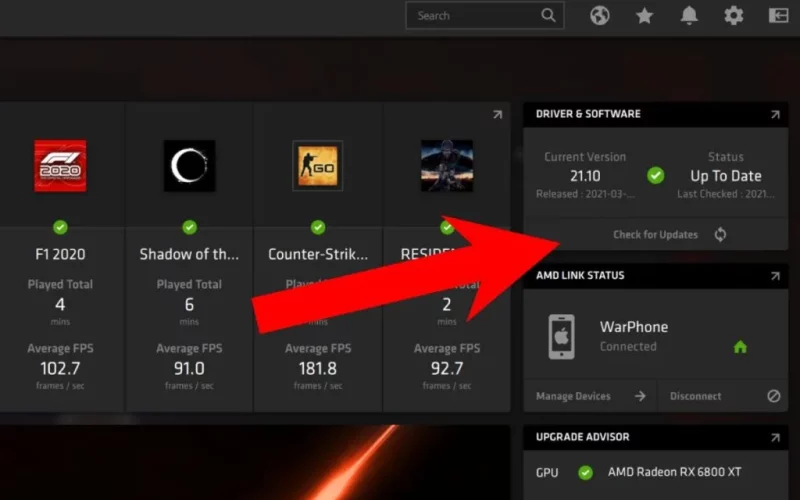The image size is (800, 500).
Task: Click the magnifier icon in Search box
Action: (548, 16)
